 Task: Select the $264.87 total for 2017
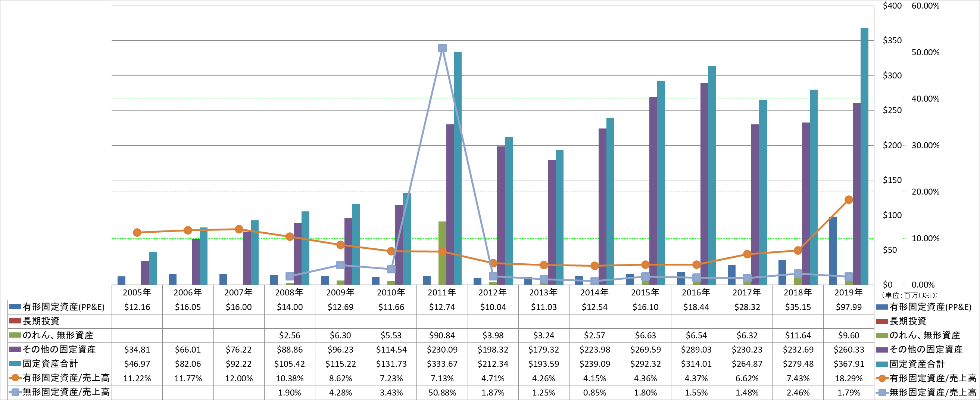click(x=747, y=364)
